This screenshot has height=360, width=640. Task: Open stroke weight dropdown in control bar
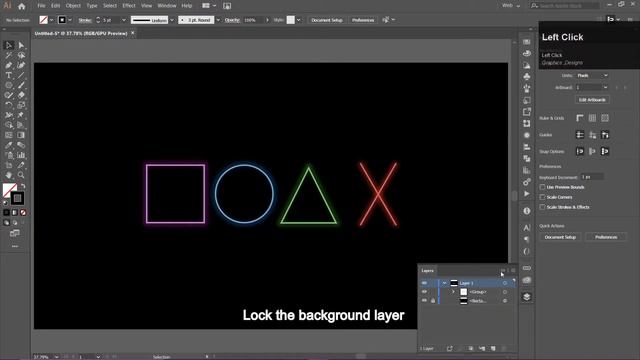click(124, 20)
